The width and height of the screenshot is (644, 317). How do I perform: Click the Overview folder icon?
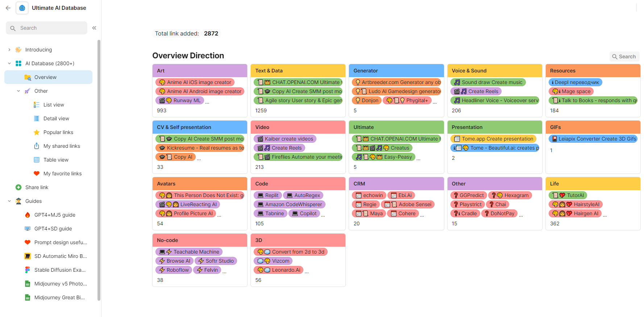click(28, 77)
